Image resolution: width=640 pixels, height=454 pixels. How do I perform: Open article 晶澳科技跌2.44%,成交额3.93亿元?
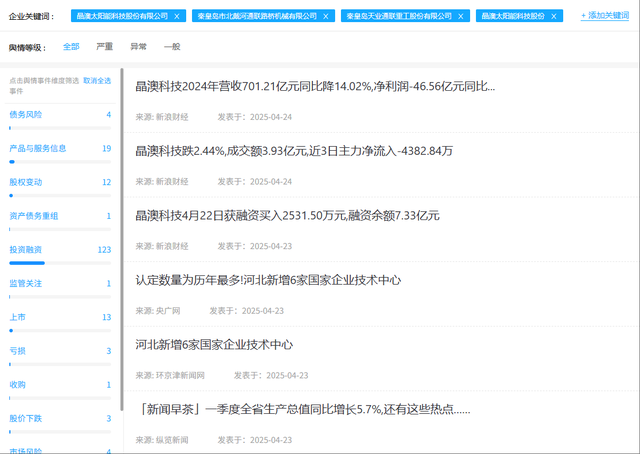(x=294, y=151)
